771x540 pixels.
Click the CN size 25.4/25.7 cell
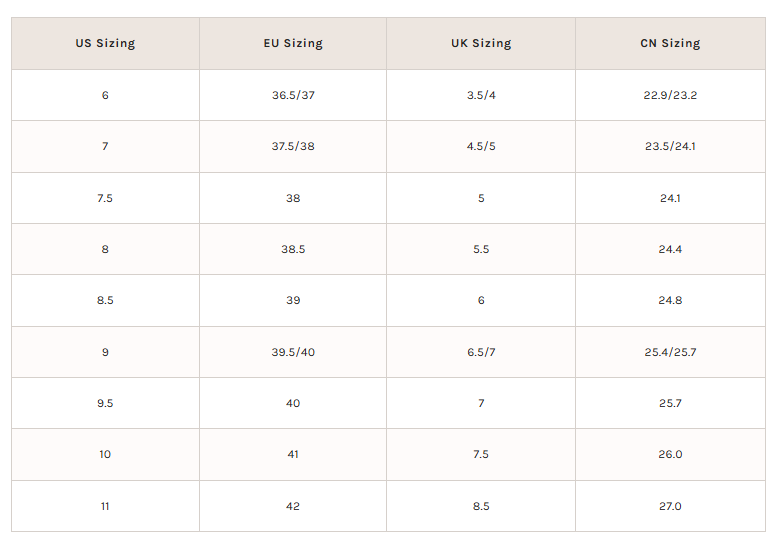point(670,352)
